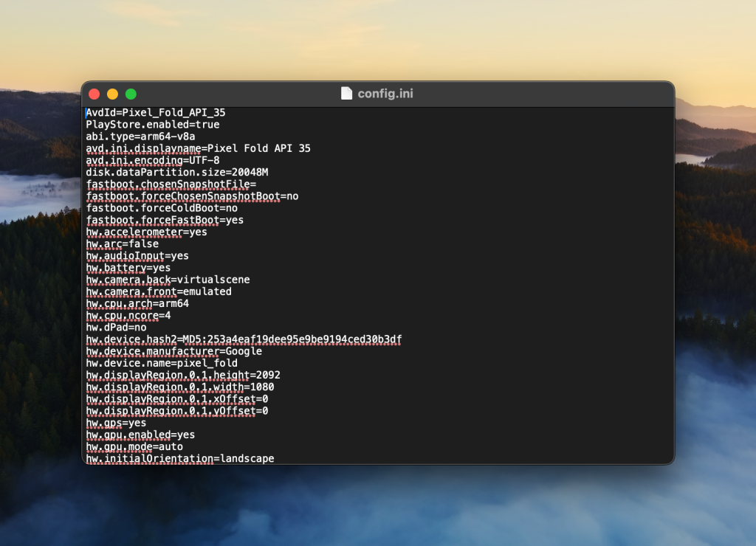Viewport: 756px width, 546px height.
Task: Click the hw.accelerometer=yes line
Action: [x=147, y=232]
